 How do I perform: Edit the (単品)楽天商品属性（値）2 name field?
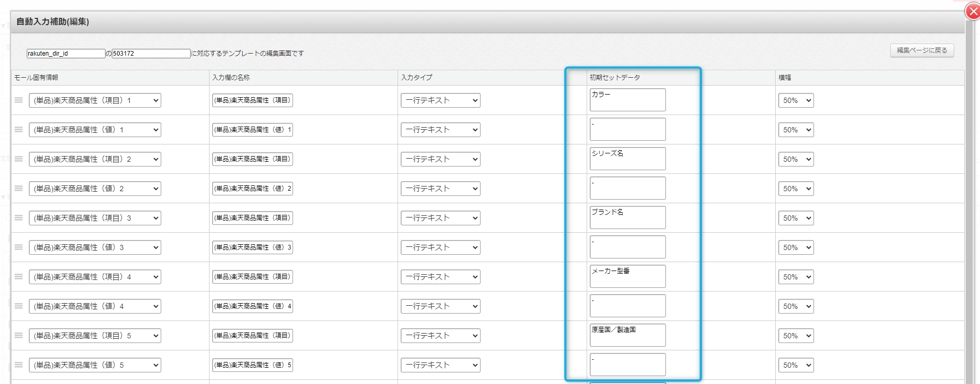point(253,189)
